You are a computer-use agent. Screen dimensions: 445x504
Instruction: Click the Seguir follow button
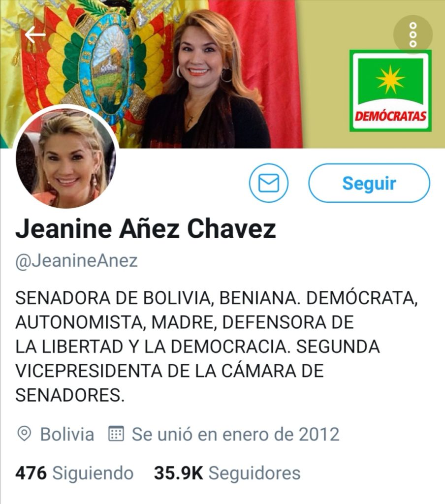pyautogui.click(x=369, y=183)
